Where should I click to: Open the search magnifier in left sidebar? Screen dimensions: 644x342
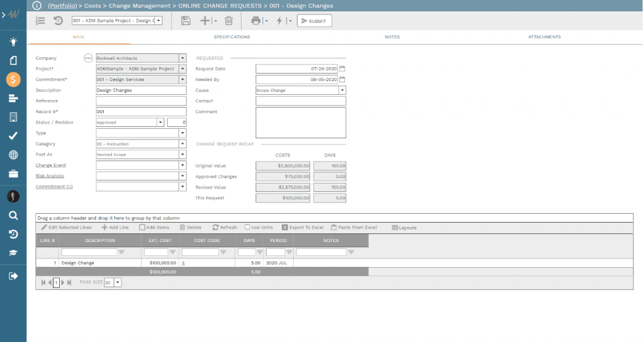13,215
